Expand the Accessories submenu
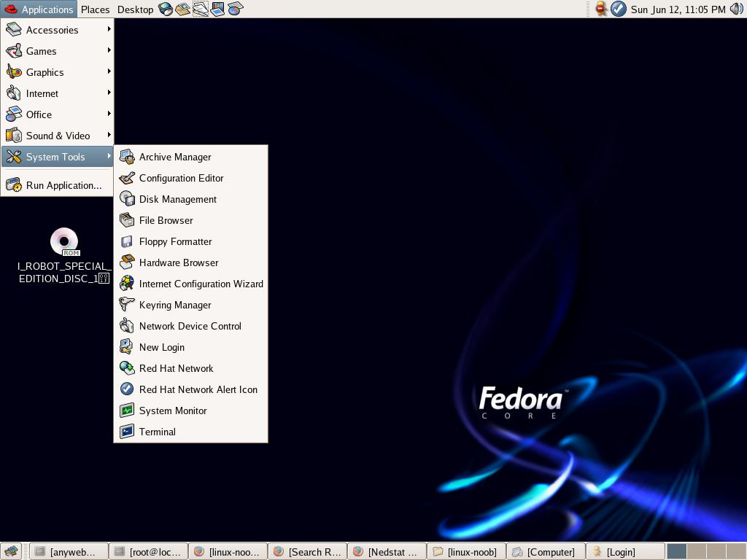 click(x=58, y=30)
